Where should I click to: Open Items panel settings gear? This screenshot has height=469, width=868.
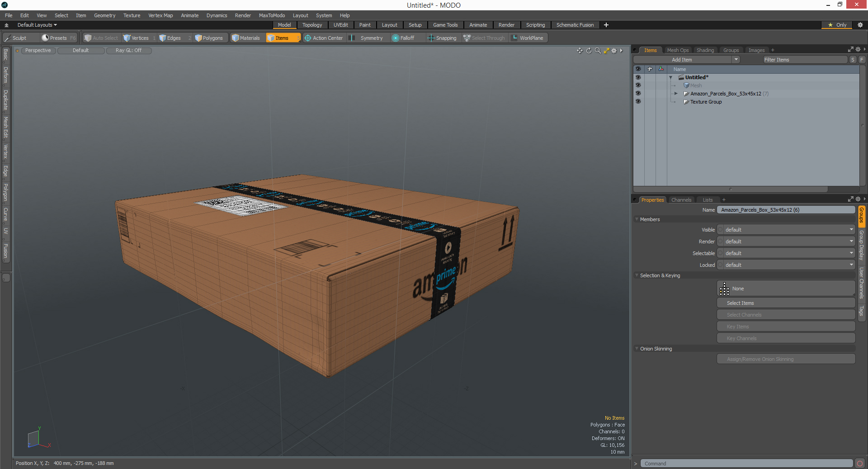[858, 50]
